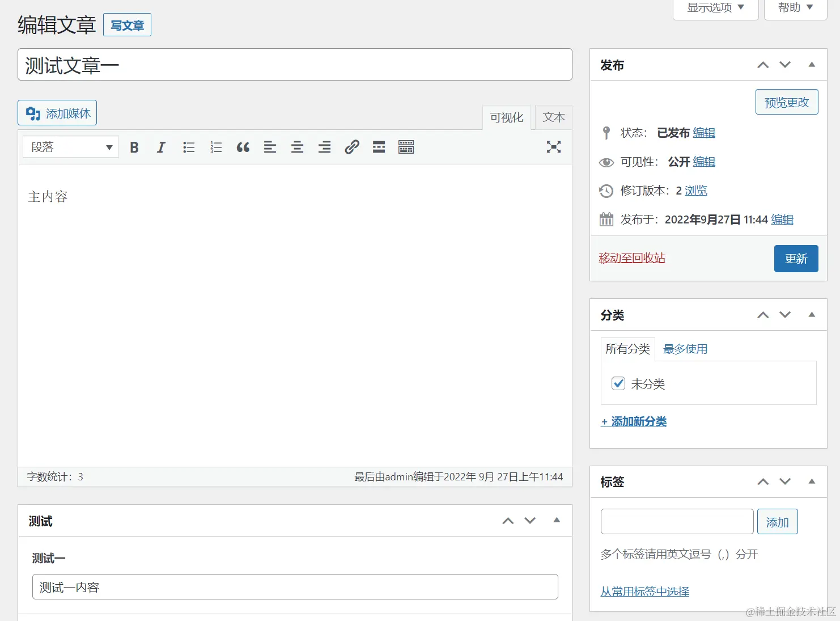Move 测试 panel down
This screenshot has width=840, height=621.
[x=530, y=521]
